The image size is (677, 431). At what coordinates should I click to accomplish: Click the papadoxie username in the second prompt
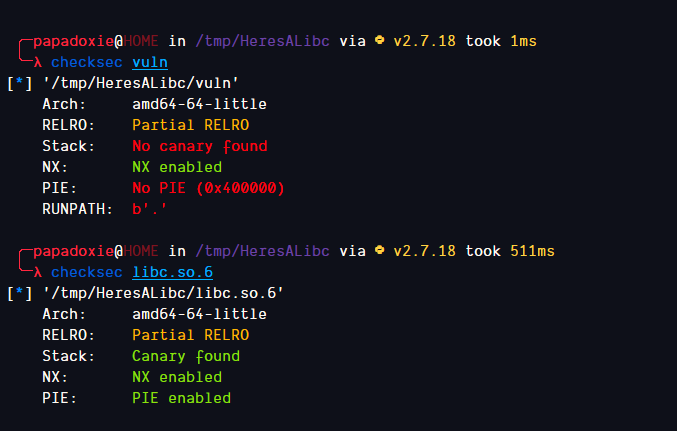click(73, 251)
